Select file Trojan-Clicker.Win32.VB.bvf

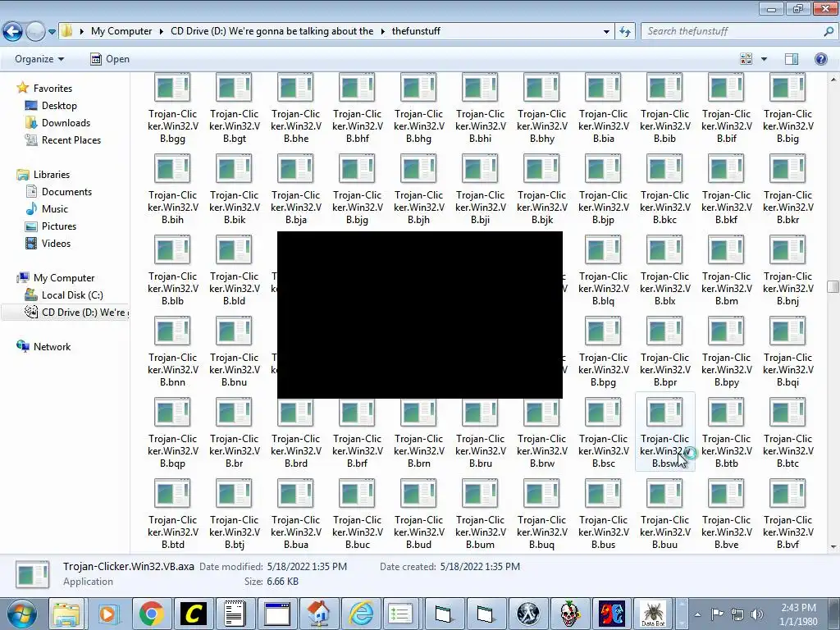787,514
